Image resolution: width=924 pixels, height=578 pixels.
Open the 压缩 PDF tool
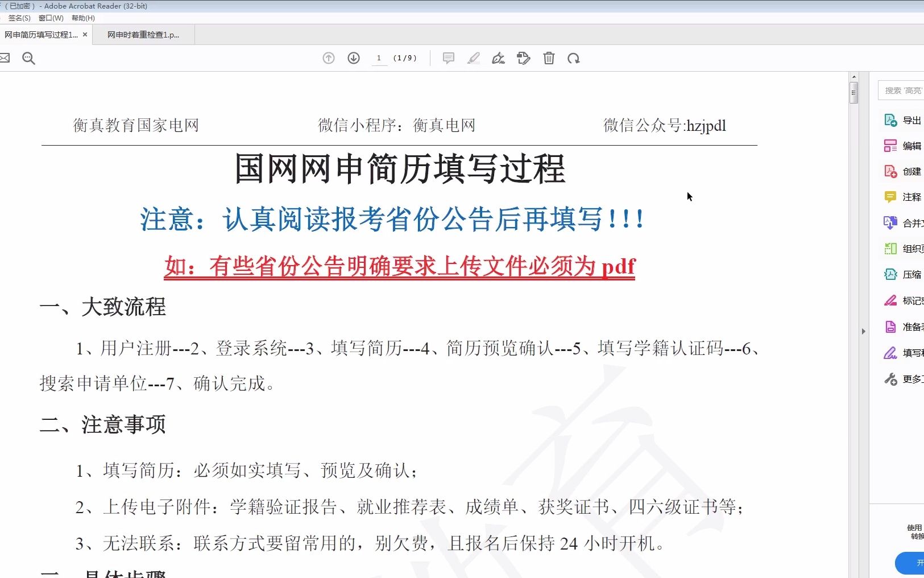point(903,274)
